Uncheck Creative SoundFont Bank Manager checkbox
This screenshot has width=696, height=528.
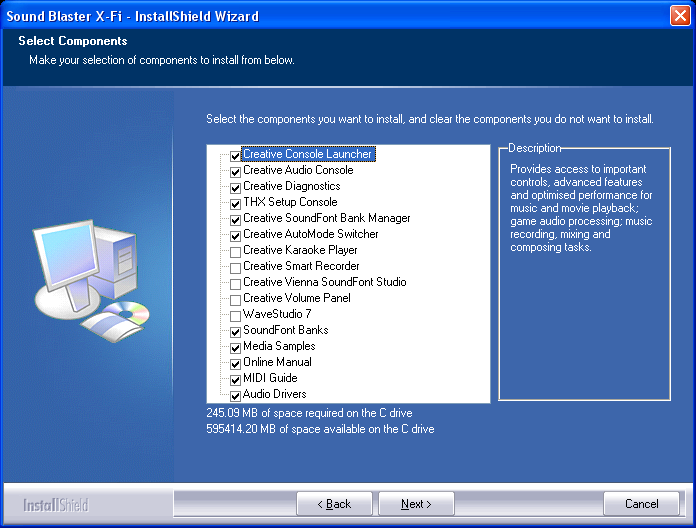[x=235, y=220]
